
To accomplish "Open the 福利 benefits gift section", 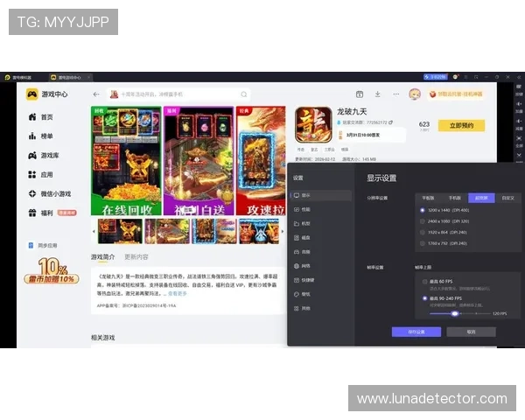I will (x=52, y=213).
